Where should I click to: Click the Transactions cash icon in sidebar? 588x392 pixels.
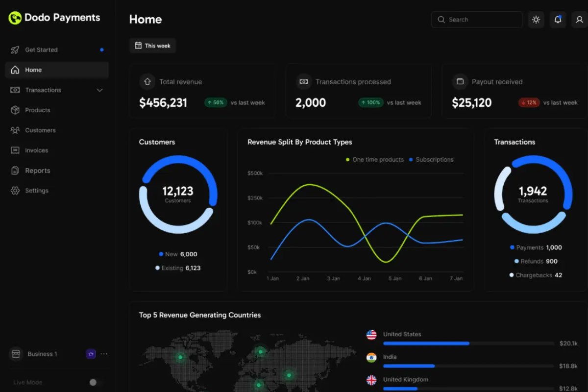click(15, 90)
